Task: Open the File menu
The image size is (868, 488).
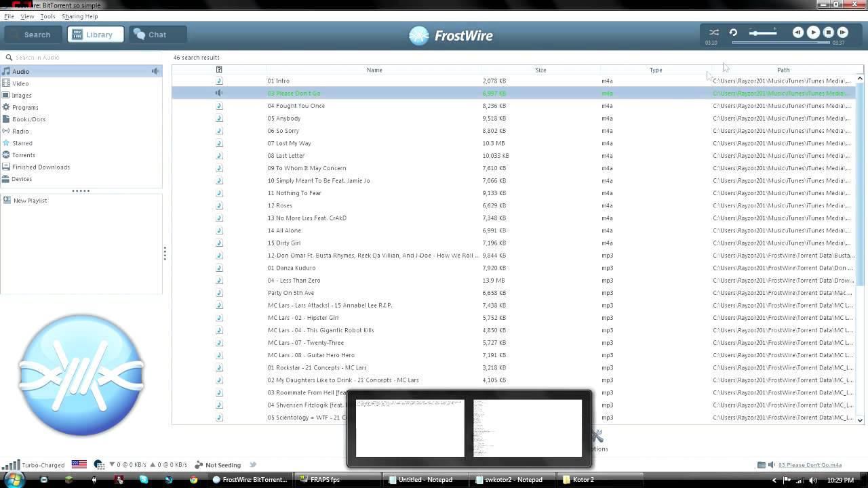Action: 9,16
